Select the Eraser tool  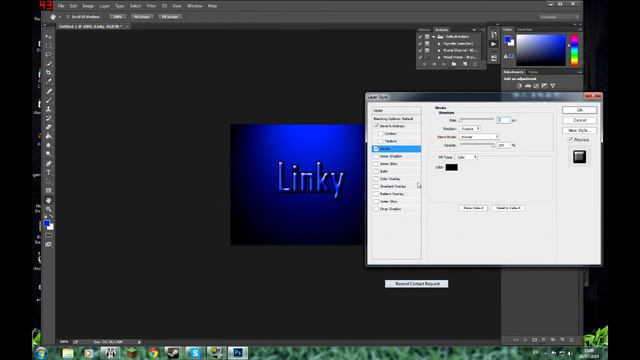[49, 127]
